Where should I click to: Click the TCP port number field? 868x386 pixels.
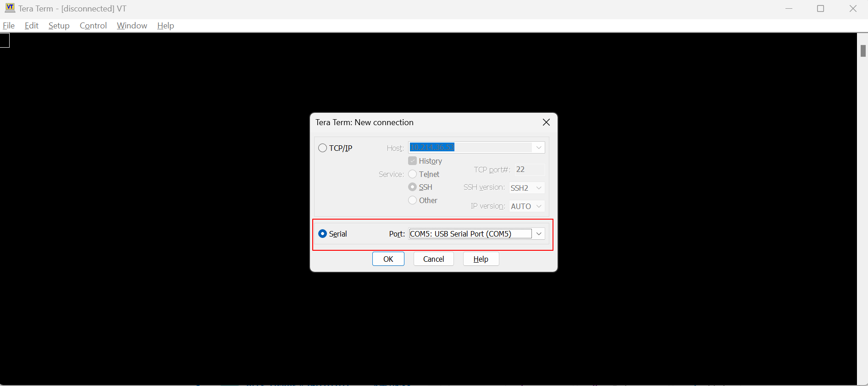pos(530,170)
